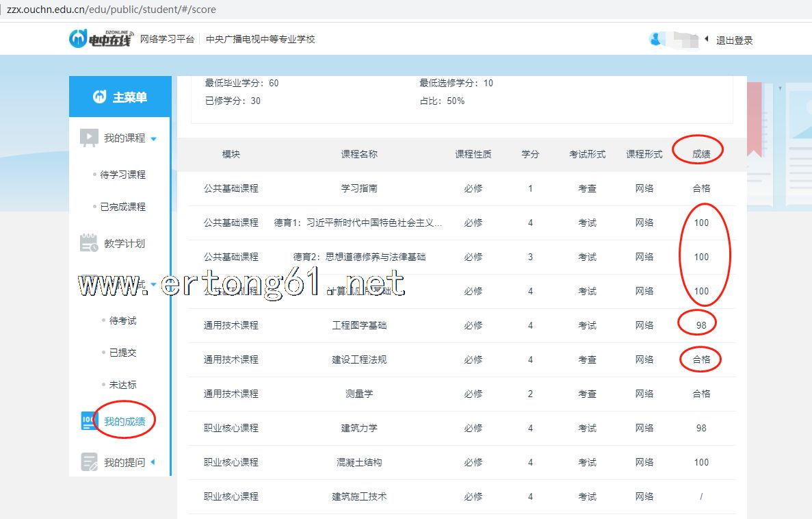Click the 我的提问 notepad icon

coord(89,462)
